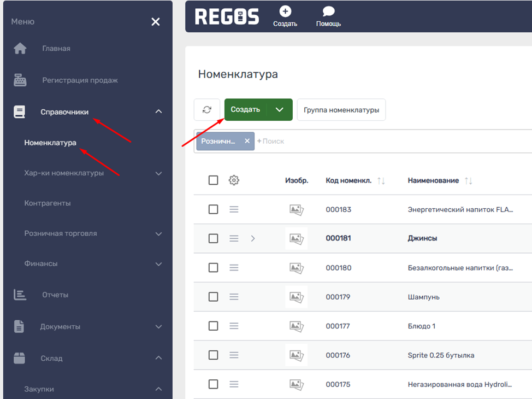Toggle the select-all checkbox in header
Screen dimensions: 532x399
(214, 180)
